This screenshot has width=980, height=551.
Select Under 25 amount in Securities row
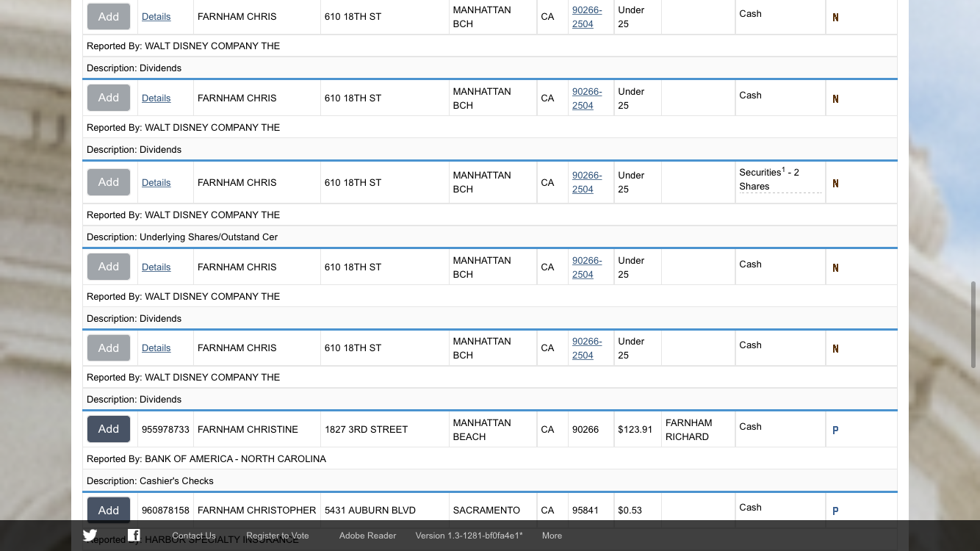[x=631, y=182]
